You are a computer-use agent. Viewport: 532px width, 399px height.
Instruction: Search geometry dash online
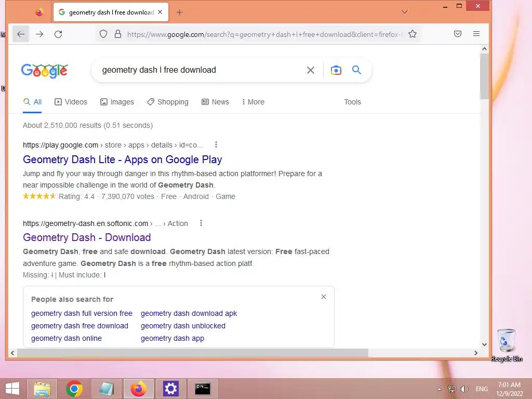pyautogui.click(x=66, y=338)
